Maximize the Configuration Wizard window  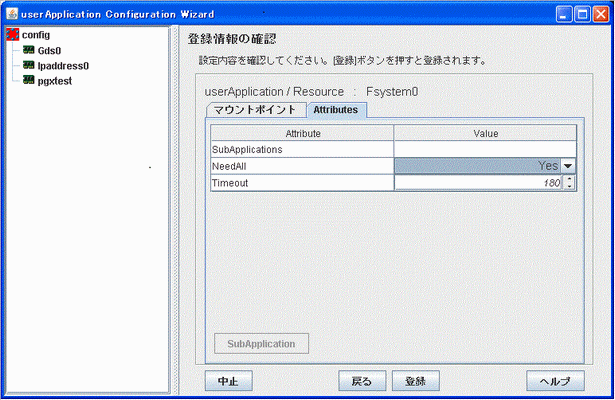pyautogui.click(x=582, y=15)
